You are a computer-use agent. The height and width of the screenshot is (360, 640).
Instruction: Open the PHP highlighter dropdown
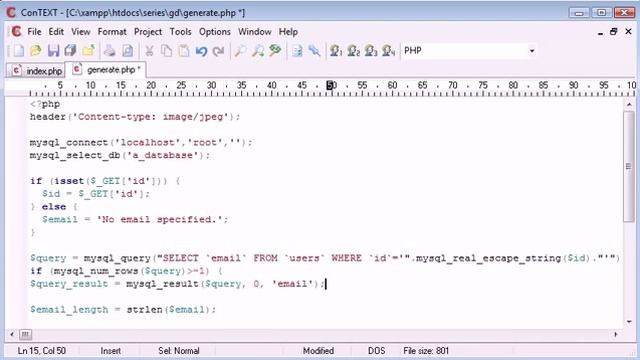pos(531,51)
